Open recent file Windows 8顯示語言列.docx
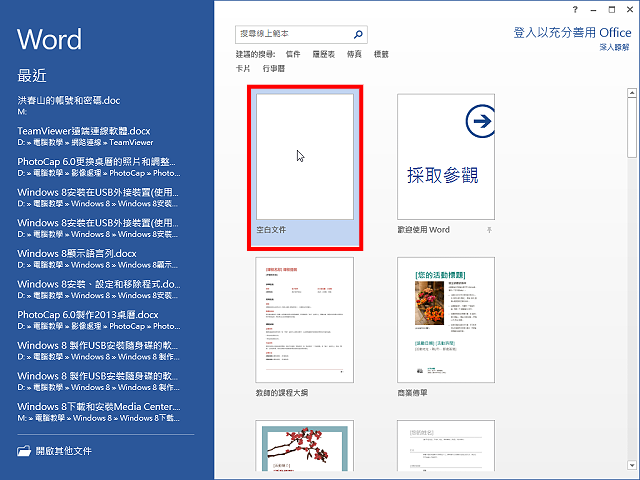640x480 pixels. click(98, 258)
